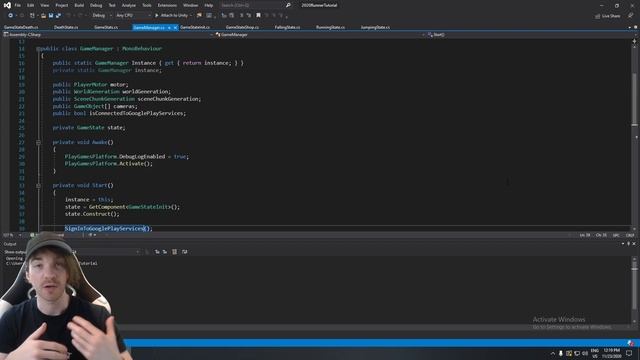Open the Tools menu
The image size is (640, 360).
coord(147,5)
